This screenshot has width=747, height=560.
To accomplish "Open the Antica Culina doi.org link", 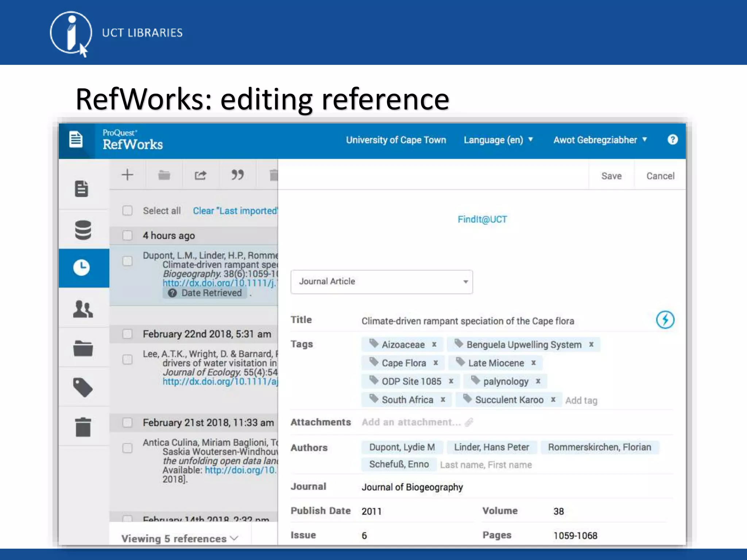I will coord(241,470).
